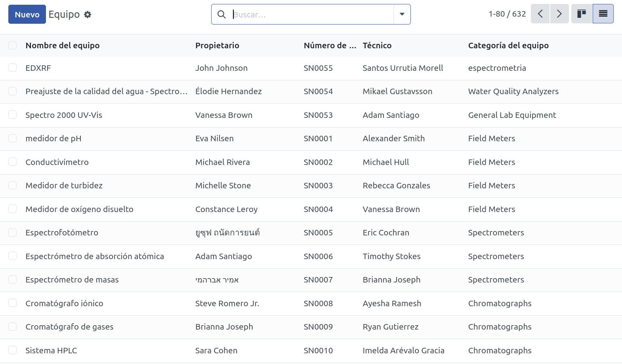Open the Equipo settings gear menu

point(88,15)
